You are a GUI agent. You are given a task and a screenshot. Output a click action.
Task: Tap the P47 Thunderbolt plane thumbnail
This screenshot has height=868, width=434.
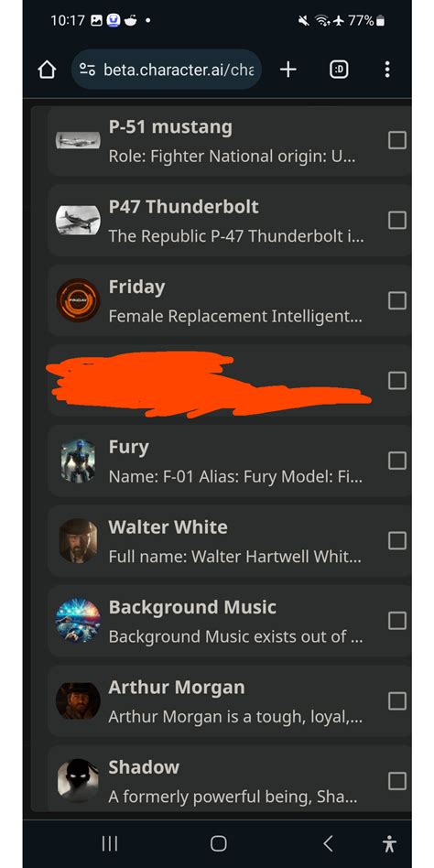point(78,221)
